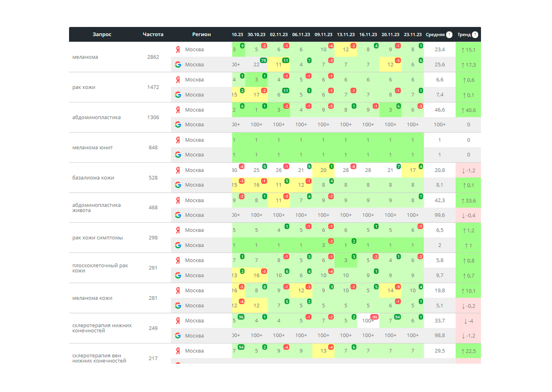552x392 pixels.
Task: Click the help icon next to Тренд
Action: 475,35
